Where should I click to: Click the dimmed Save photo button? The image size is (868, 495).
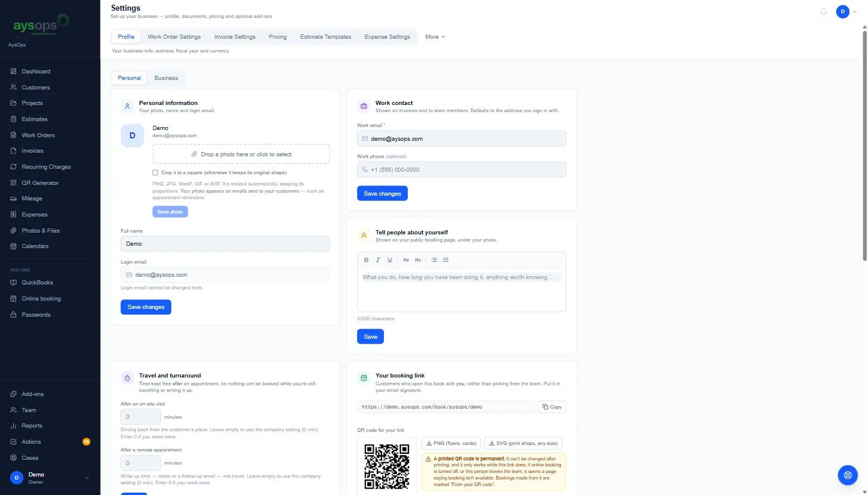(x=170, y=212)
